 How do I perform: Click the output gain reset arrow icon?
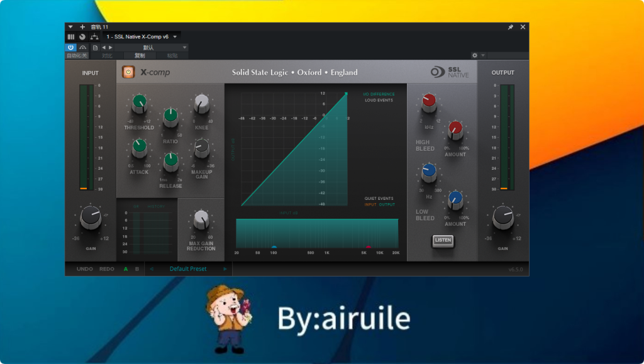pos(518,215)
